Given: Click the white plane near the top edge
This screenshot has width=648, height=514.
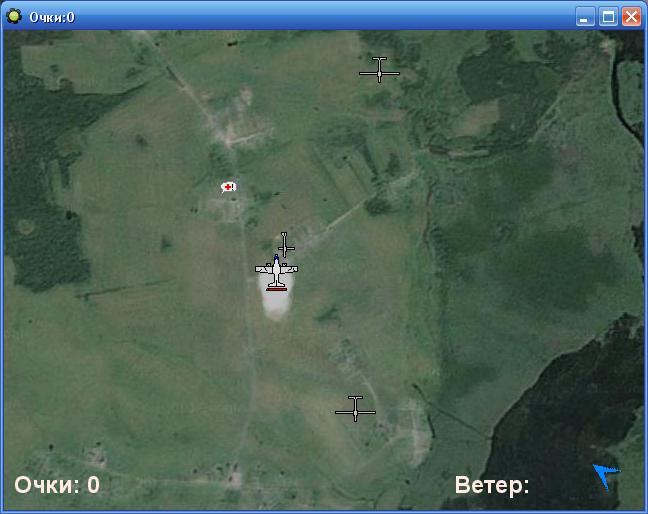Looking at the screenshot, I should [379, 71].
